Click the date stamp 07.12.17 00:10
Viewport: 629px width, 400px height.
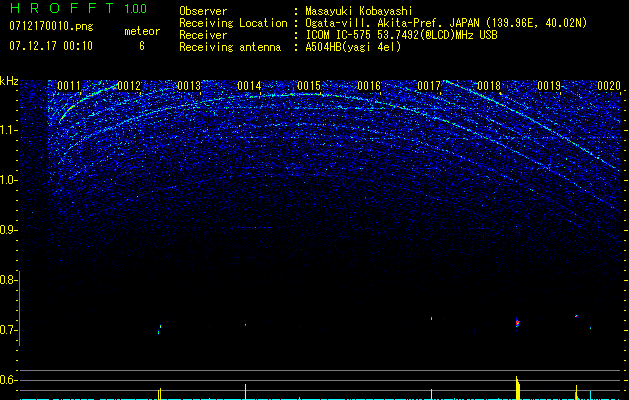tap(51, 46)
